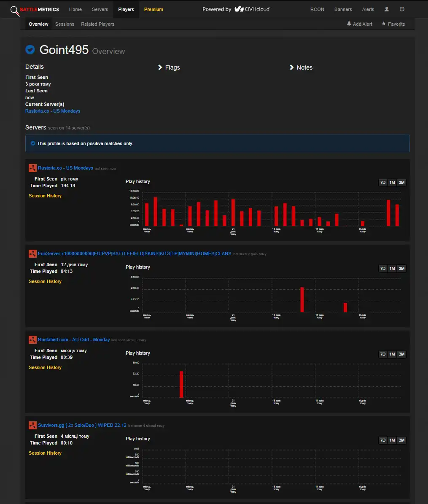Switch to the Related Players tab
The image size is (428, 504).
pyautogui.click(x=98, y=24)
